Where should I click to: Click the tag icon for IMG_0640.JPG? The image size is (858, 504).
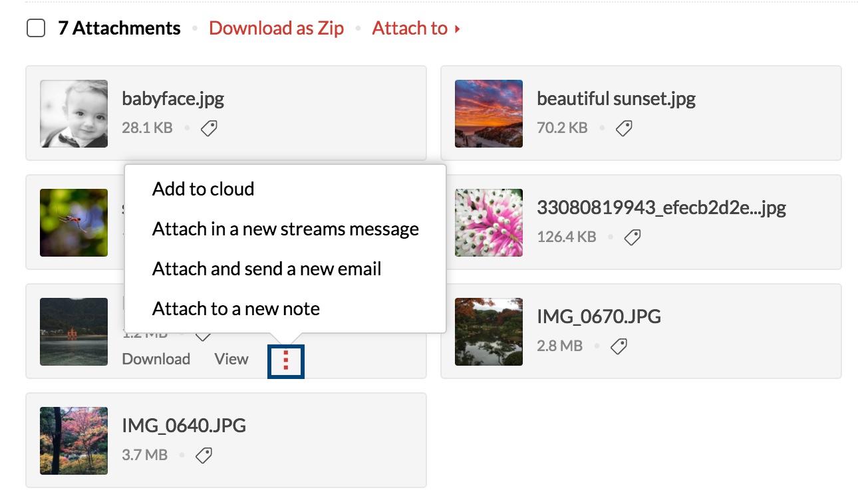(x=204, y=455)
